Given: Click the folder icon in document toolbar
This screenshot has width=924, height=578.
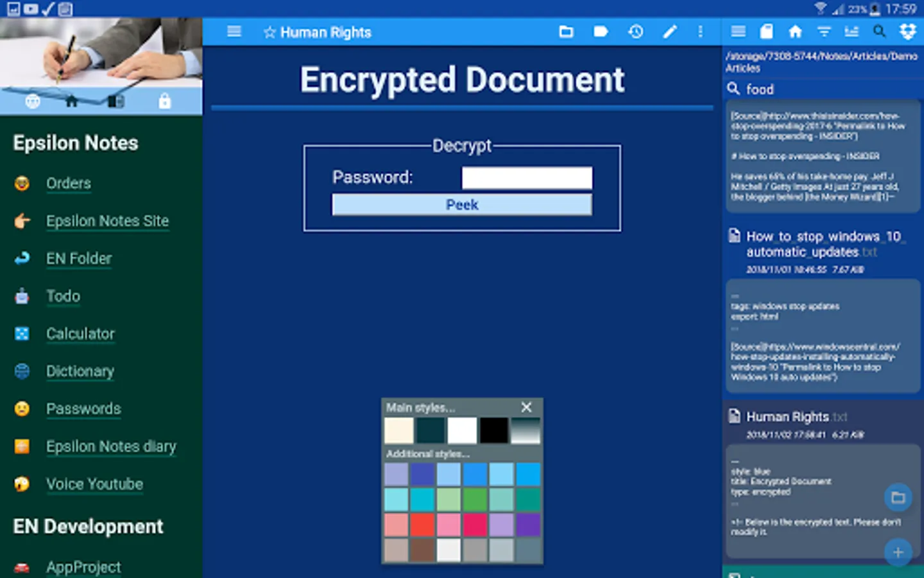Looking at the screenshot, I should 566,31.
